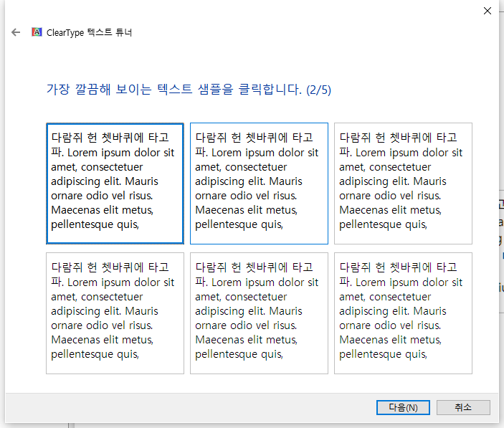The width and height of the screenshot is (504, 428).
Task: Click the heading 가장 깔끔해 보이는 텍스트 샘플을 클릭합니다
Action: pos(189,90)
